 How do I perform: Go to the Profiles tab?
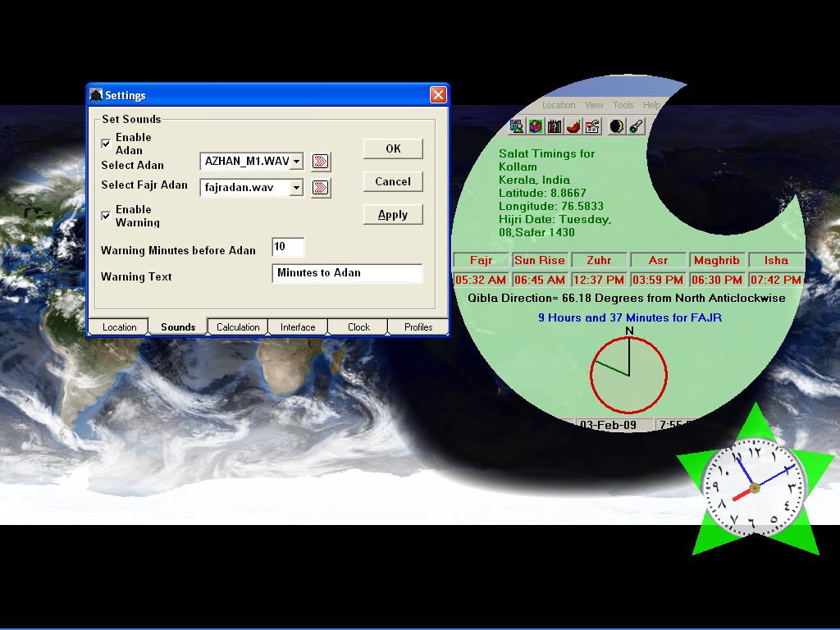[418, 327]
